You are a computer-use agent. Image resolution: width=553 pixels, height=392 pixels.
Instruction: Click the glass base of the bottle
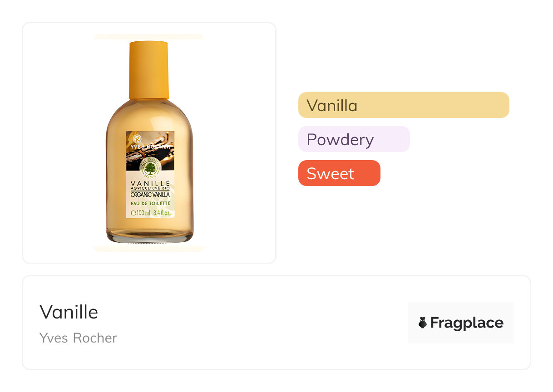coord(149,237)
